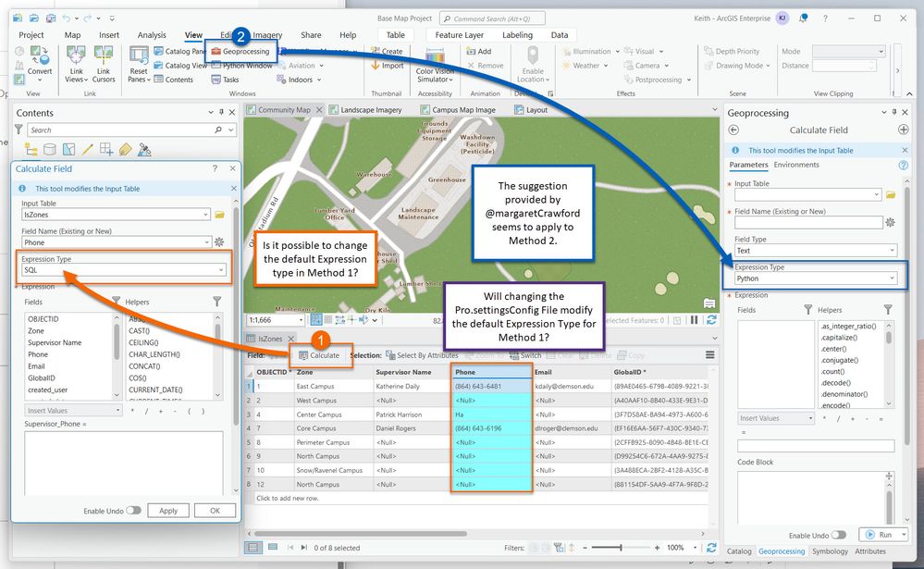Open the Expression Type Python dropdown
Viewport: 924px width, 569px height.
coord(816,278)
